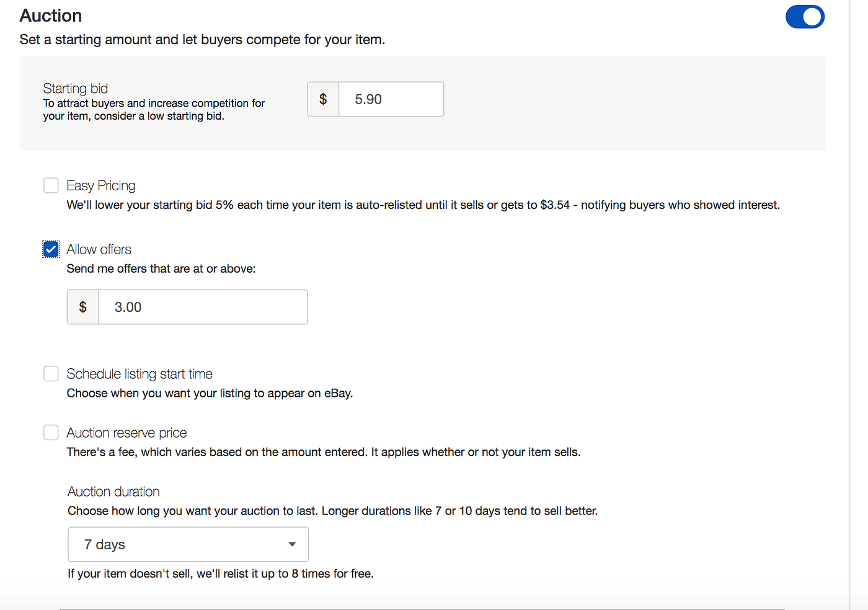Uncheck the Allow offers checkbox

[x=51, y=249]
